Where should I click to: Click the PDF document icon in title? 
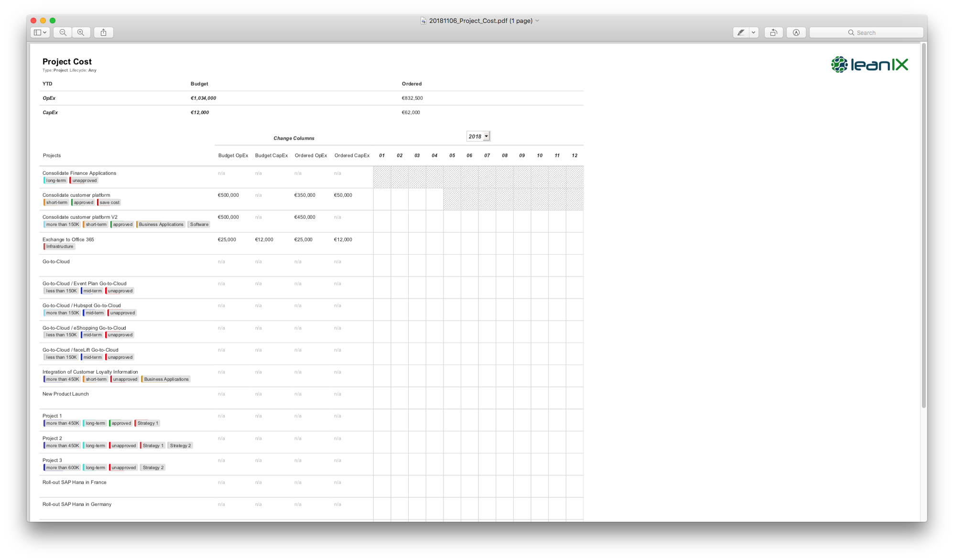coord(423,21)
